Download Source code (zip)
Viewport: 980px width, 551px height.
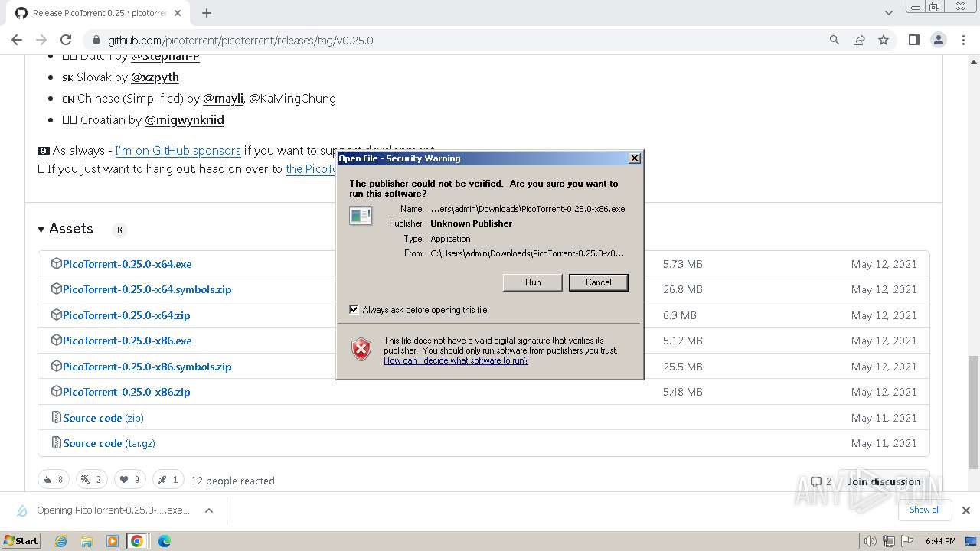(103, 418)
